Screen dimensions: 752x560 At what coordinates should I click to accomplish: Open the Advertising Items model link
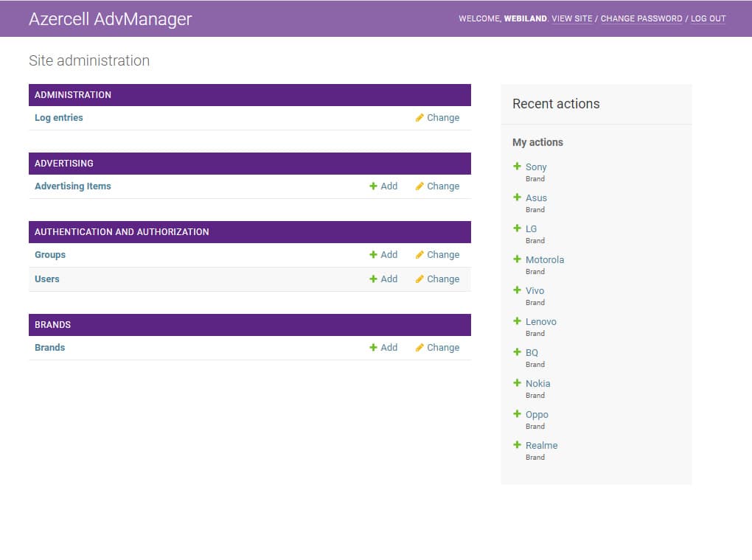tap(73, 186)
